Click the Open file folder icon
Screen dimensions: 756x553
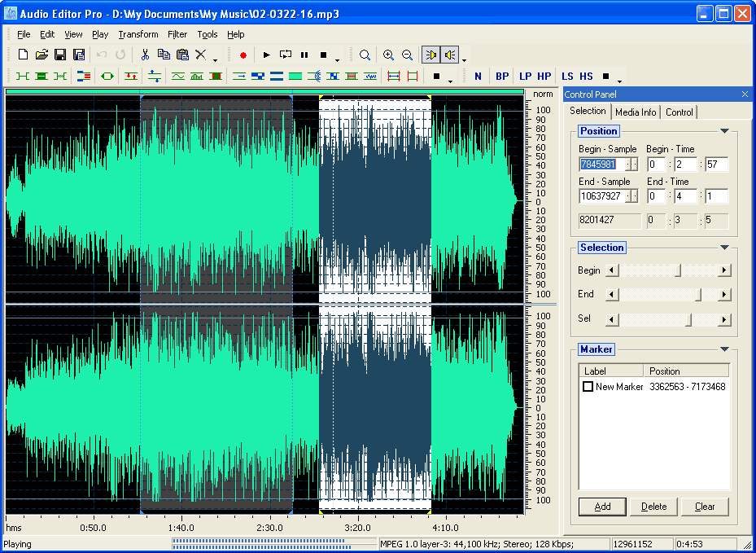click(x=42, y=55)
